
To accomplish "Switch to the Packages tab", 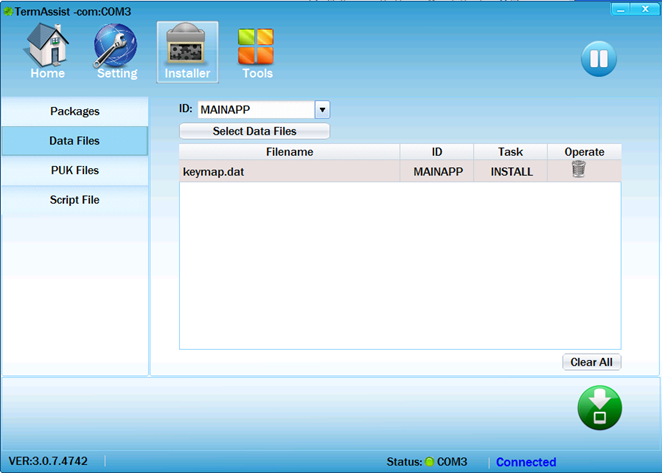I will (x=75, y=111).
